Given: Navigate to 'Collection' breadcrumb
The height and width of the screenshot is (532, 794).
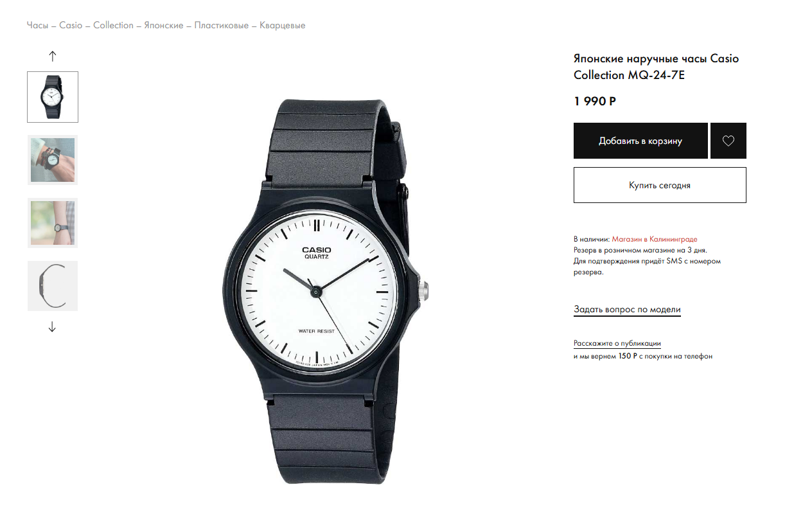Looking at the screenshot, I should (x=113, y=26).
